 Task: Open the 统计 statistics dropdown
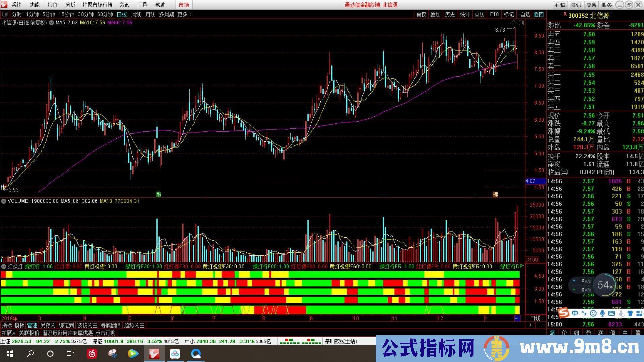point(465,14)
